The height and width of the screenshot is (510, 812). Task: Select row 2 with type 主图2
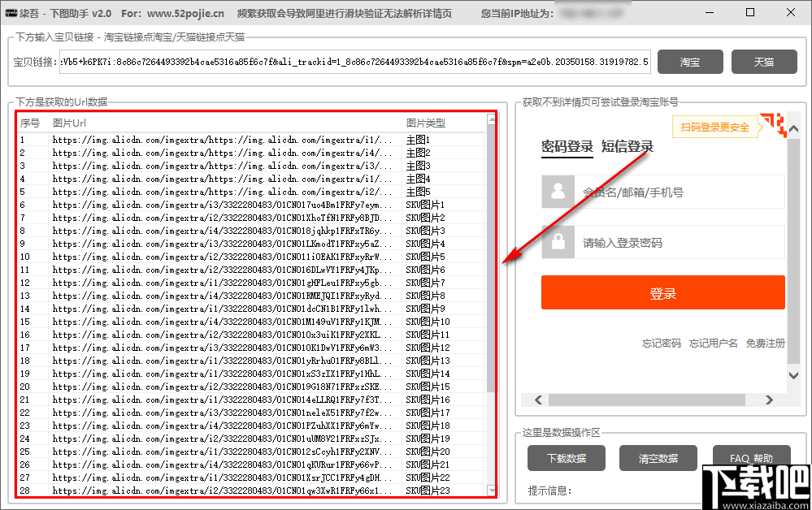pyautogui.click(x=252, y=153)
